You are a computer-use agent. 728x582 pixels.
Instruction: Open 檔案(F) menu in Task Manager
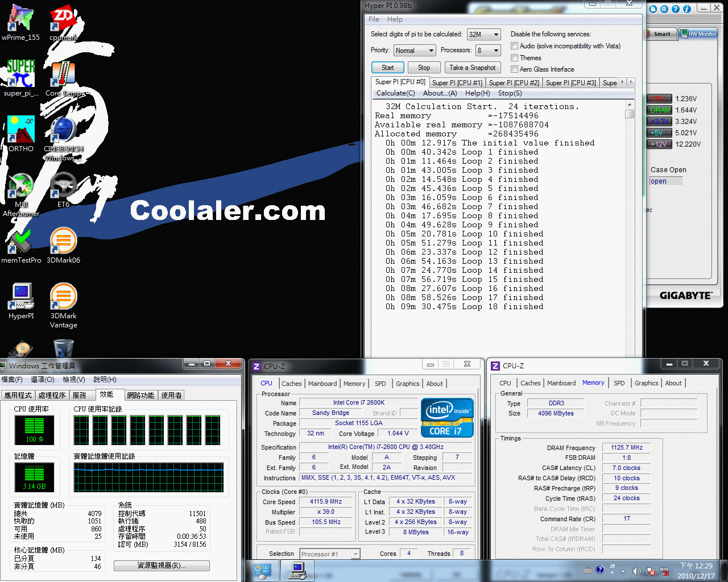point(12,379)
